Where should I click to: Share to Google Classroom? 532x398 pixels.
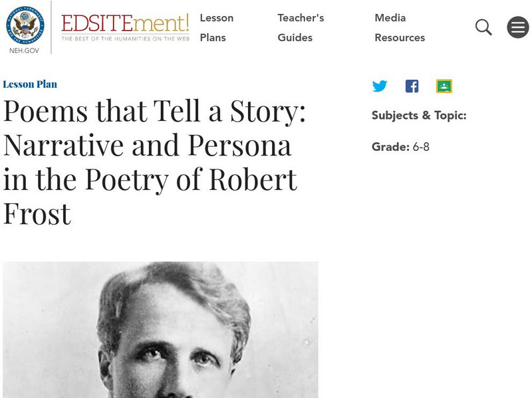[x=444, y=86]
